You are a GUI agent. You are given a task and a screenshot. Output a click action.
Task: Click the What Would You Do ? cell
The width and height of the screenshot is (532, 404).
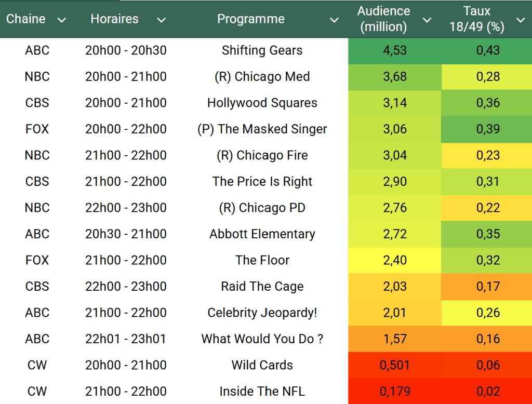pos(262,339)
